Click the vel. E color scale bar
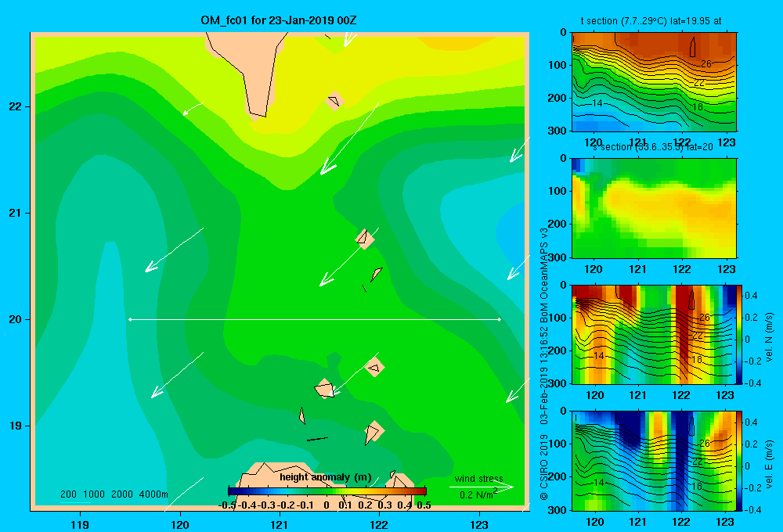Screen dimensions: 783x532 tap(740, 461)
